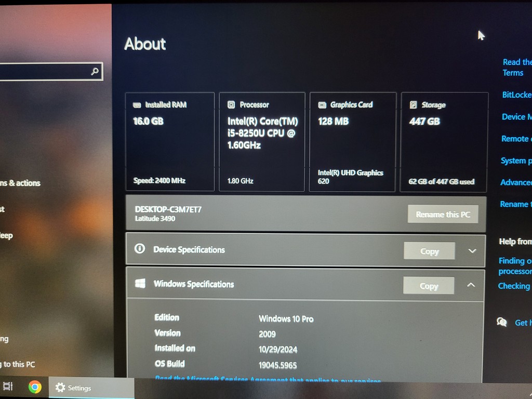532x399 pixels.
Task: Open the BitLocker settings link
Action: pyautogui.click(x=517, y=95)
